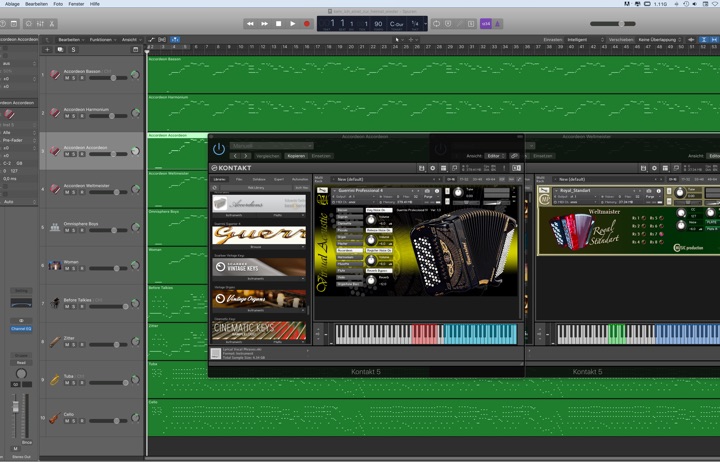Add a new track with plus button
This screenshot has width=720, height=462.
pyautogui.click(x=47, y=50)
